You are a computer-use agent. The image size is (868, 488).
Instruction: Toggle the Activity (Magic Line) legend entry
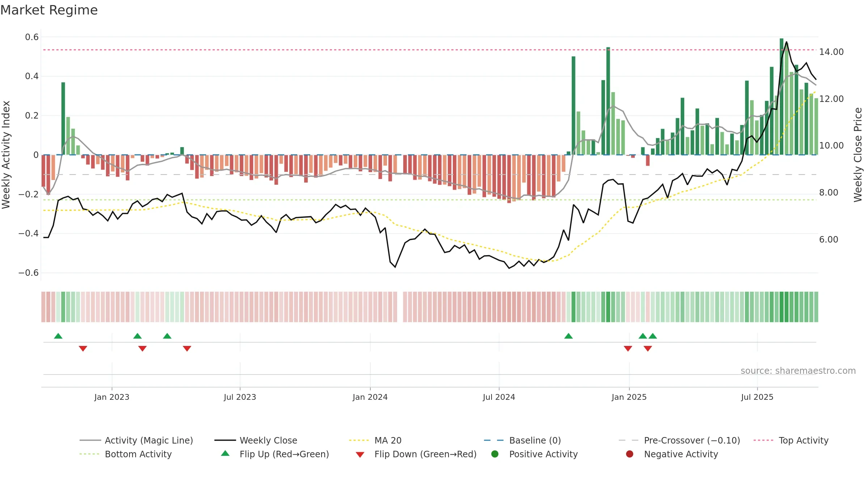tap(136, 440)
